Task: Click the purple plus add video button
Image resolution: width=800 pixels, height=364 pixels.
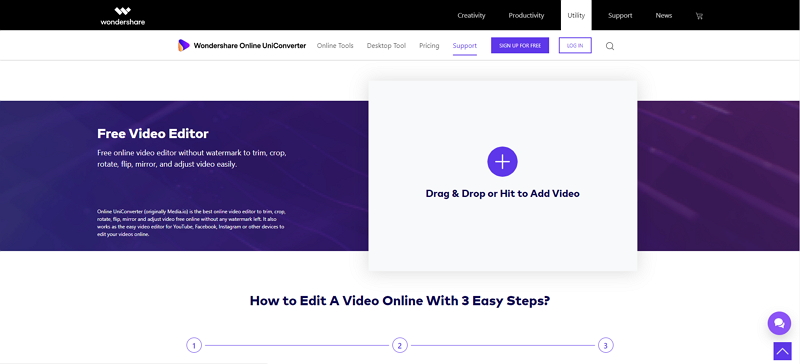Action: (502, 162)
